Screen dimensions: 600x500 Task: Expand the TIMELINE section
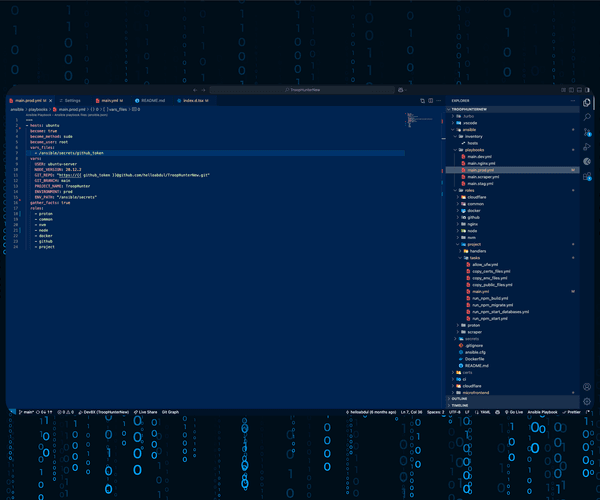point(512,405)
